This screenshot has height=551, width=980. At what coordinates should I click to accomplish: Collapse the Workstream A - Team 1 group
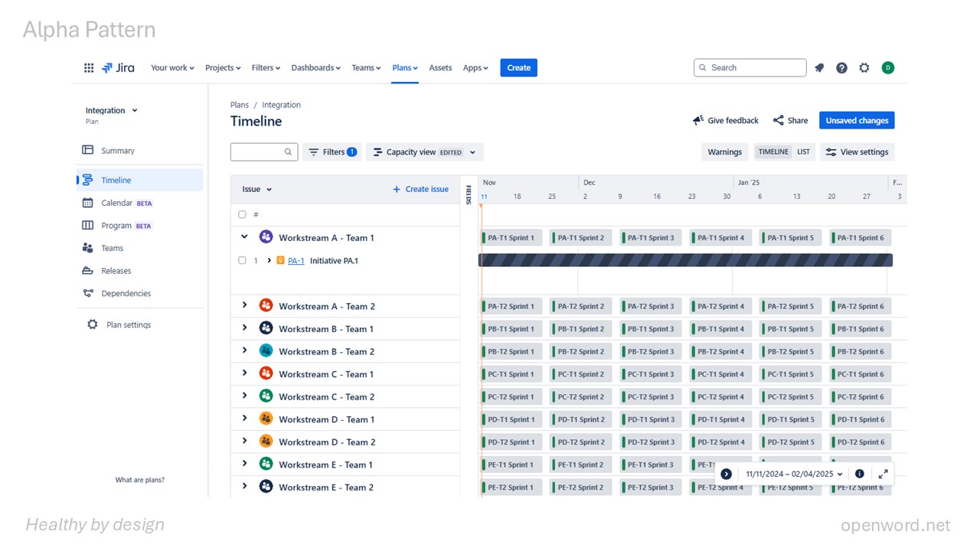pos(244,237)
